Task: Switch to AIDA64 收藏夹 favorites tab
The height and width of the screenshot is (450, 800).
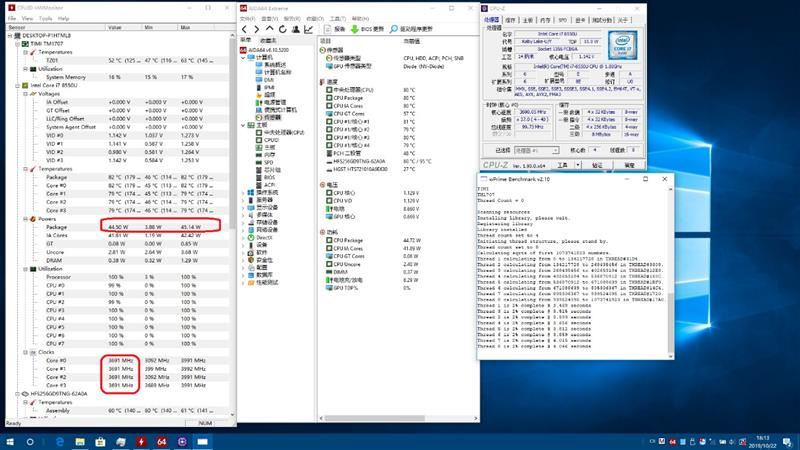Action: point(268,40)
